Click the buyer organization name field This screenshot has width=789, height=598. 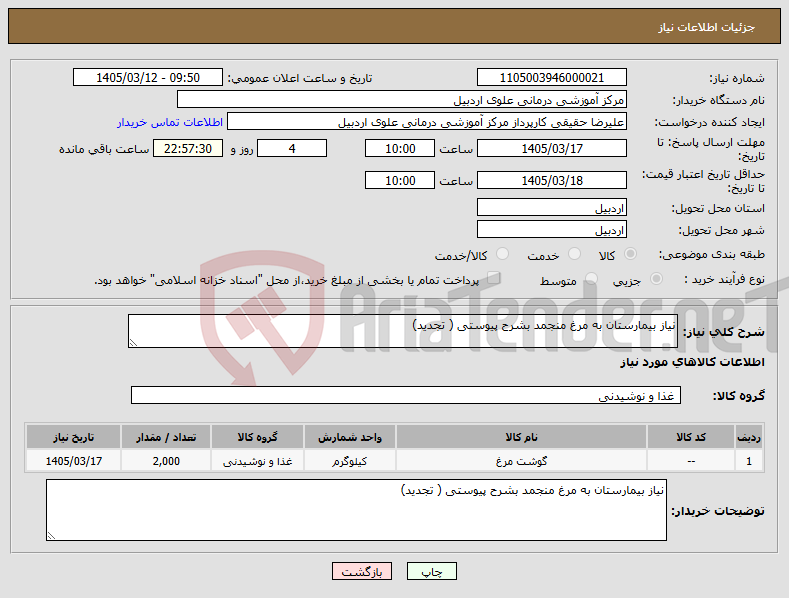coord(402,100)
